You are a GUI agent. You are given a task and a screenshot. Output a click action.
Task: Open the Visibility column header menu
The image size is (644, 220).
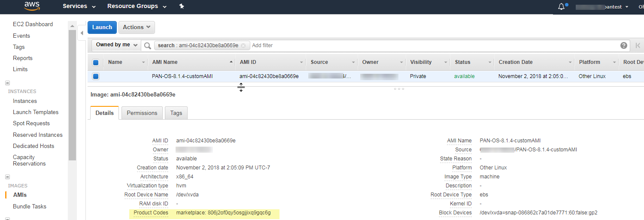tap(447, 63)
